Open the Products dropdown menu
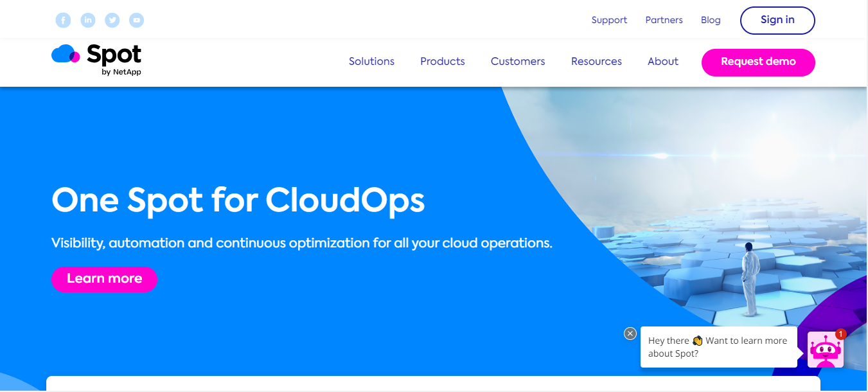The image size is (868, 392). point(442,61)
